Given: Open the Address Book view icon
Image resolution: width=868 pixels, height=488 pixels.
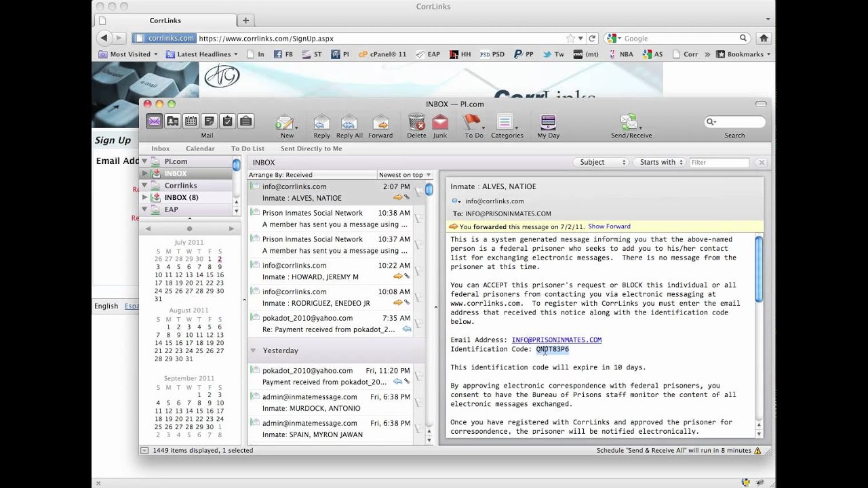Looking at the screenshot, I should (x=173, y=121).
